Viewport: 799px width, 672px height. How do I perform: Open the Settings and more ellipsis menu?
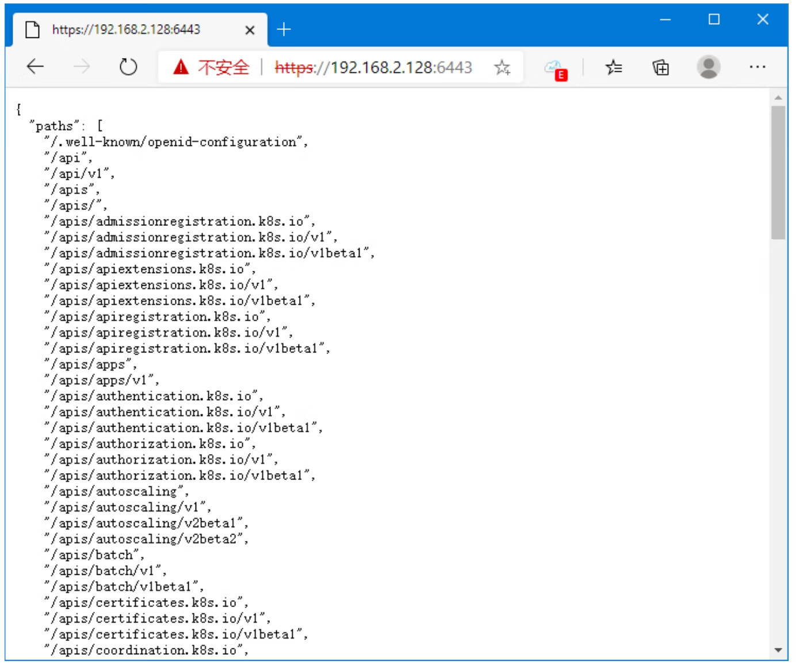pos(757,67)
